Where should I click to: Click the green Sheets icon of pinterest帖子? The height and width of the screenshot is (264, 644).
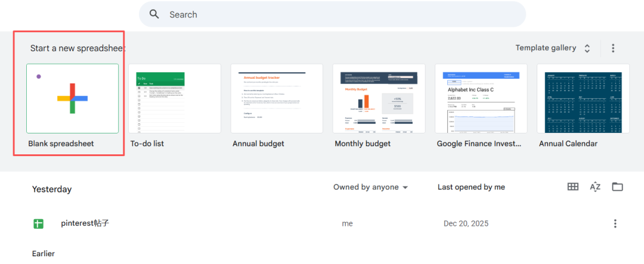point(38,223)
